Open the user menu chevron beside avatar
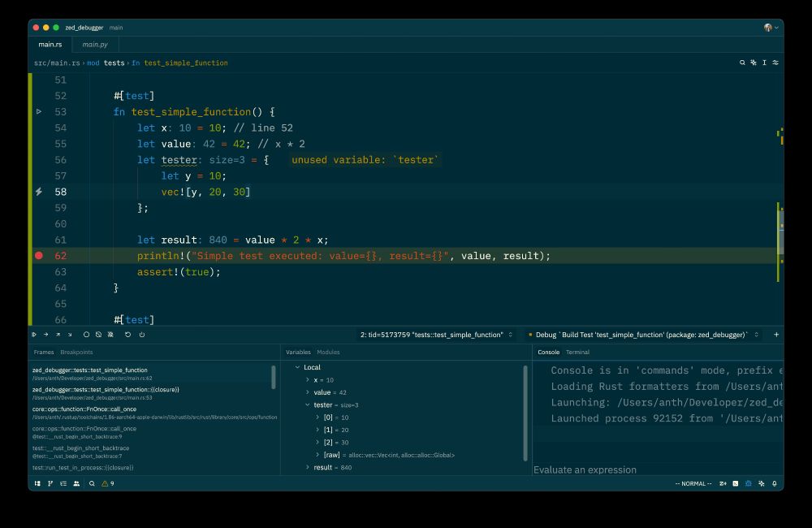Image resolution: width=812 pixels, height=528 pixels. coord(776,28)
